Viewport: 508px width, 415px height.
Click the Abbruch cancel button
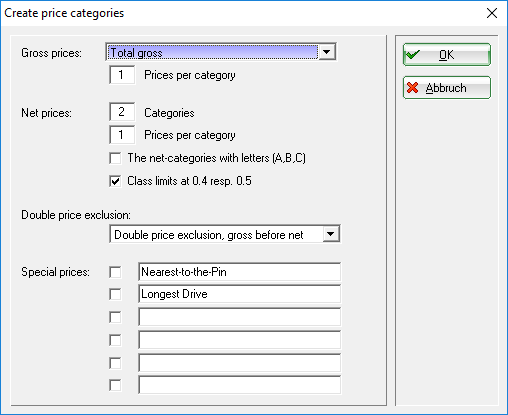click(x=447, y=88)
